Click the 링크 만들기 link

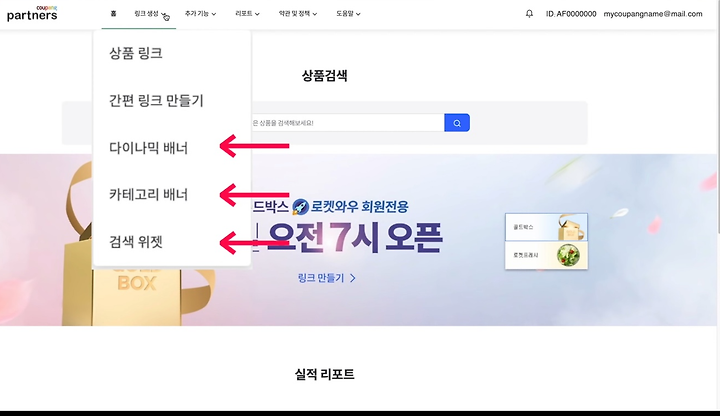click(x=326, y=278)
